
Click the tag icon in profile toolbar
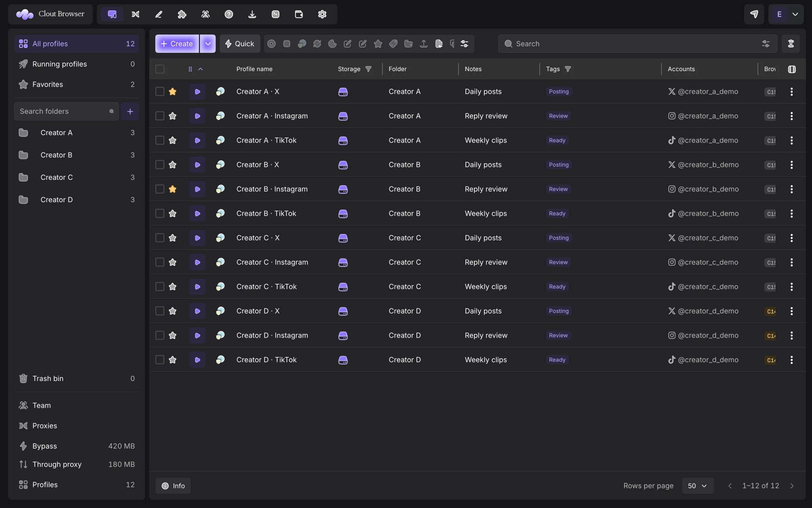pos(393,44)
